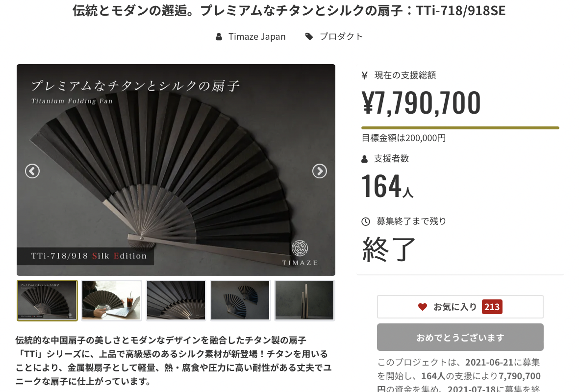
Task: Click the tag icon next to プロダクト
Action: (309, 37)
